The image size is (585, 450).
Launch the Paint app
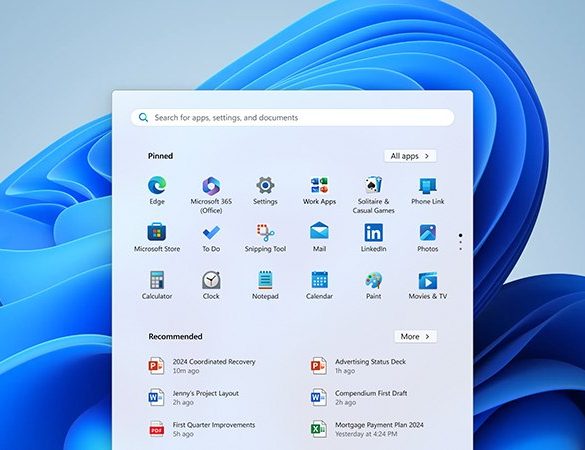point(373,285)
